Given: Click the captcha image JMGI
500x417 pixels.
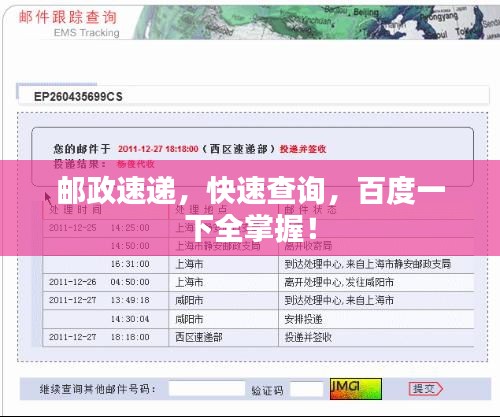Looking at the screenshot, I should point(356,389).
